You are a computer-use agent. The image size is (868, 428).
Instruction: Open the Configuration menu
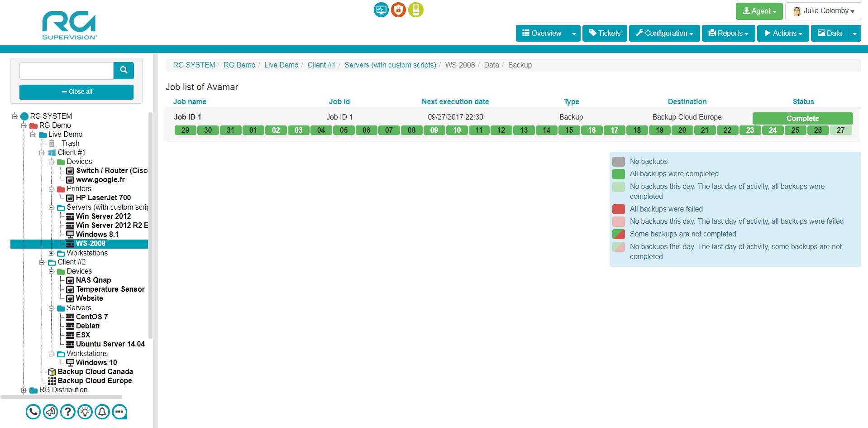point(664,33)
